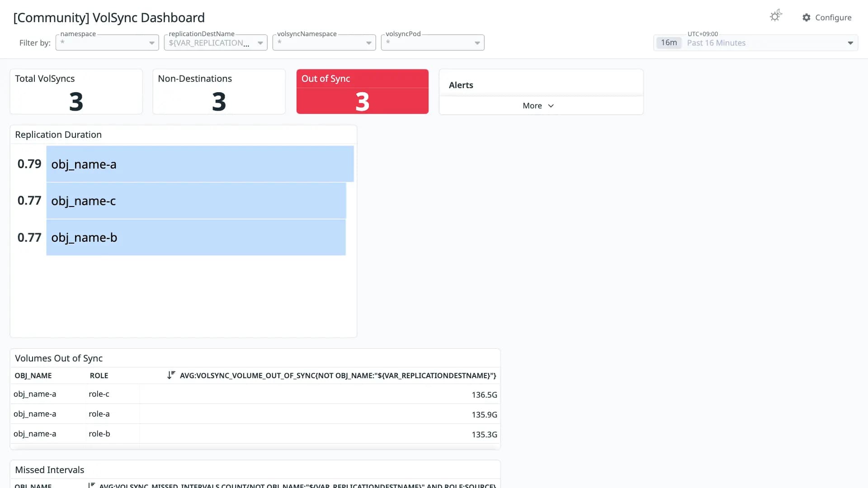Screen dimensions: 868x488
Task: Click the sort icon in Volumes Out of Sync
Action: click(x=171, y=375)
